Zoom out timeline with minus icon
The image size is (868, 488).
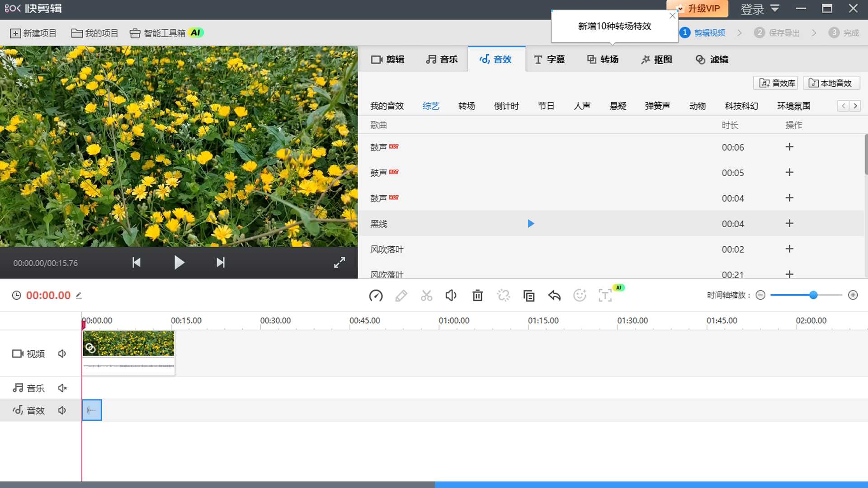coord(760,295)
